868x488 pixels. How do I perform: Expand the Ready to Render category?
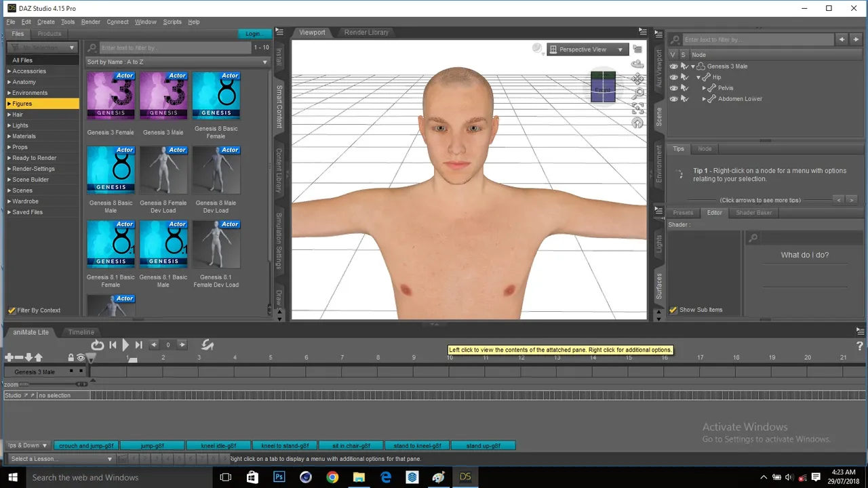tap(9, 158)
